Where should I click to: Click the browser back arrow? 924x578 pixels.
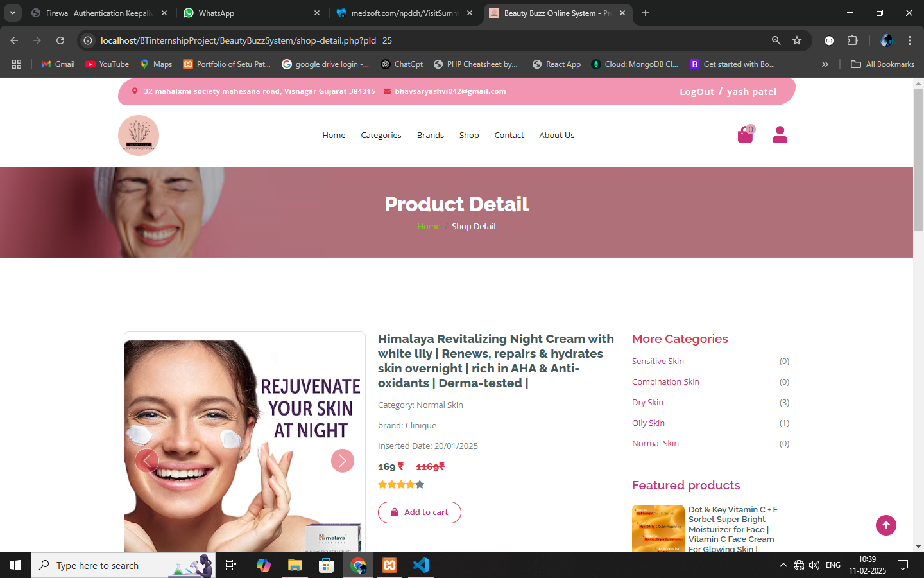tap(14, 40)
